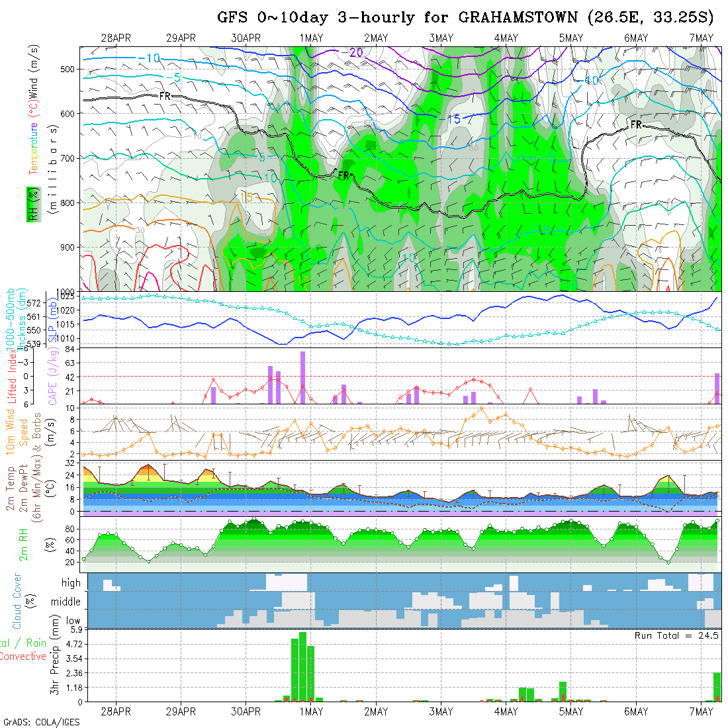Image resolution: width=728 pixels, height=728 pixels.
Task: Click the 1.18 precipitation tick label
Action: tap(74, 687)
